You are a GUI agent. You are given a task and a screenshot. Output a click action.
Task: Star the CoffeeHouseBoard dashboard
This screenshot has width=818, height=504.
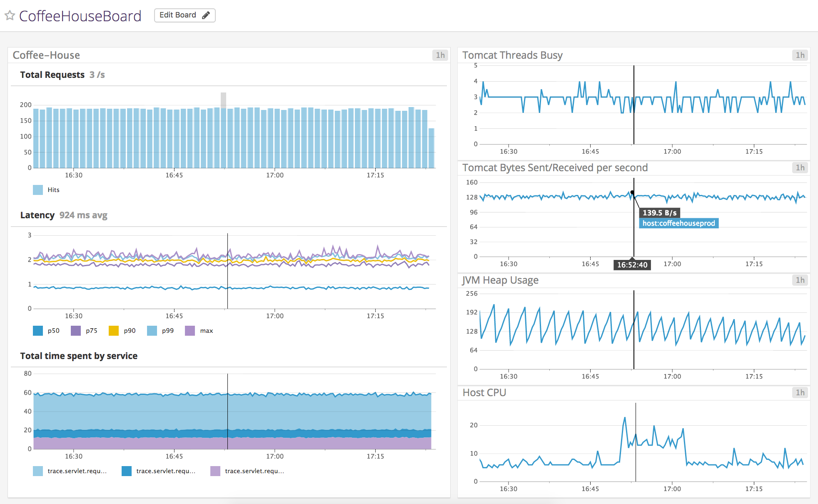coord(10,16)
